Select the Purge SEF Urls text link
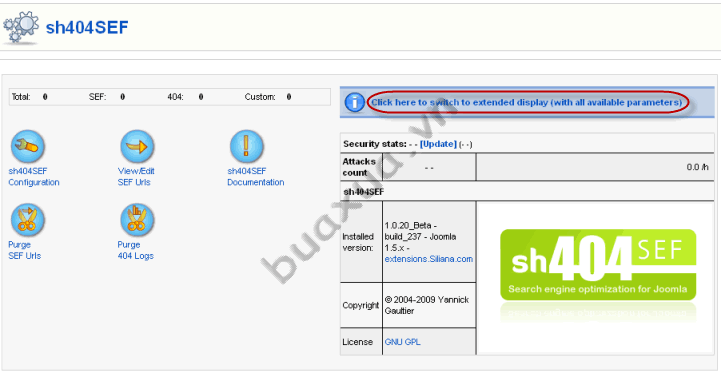The image size is (721, 373). (24, 250)
